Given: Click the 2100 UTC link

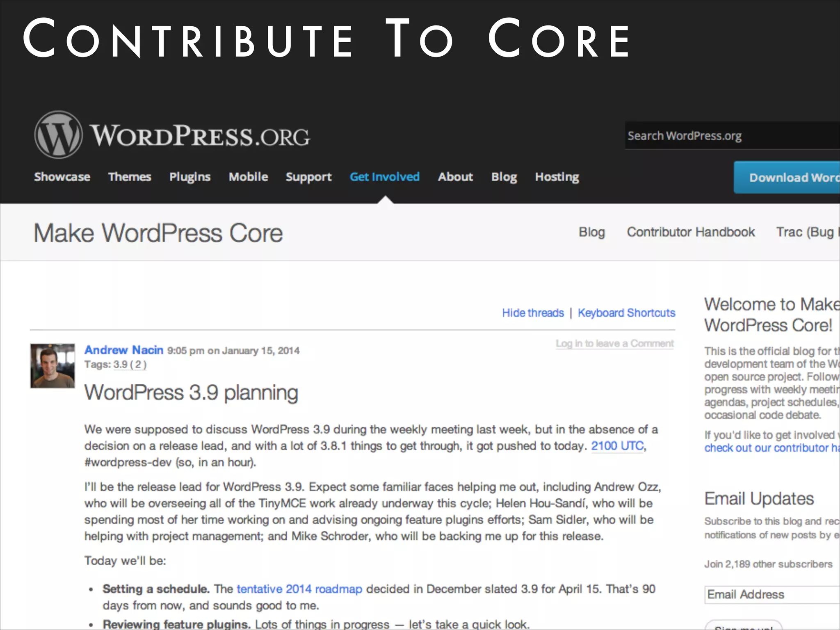Looking at the screenshot, I should [617, 446].
